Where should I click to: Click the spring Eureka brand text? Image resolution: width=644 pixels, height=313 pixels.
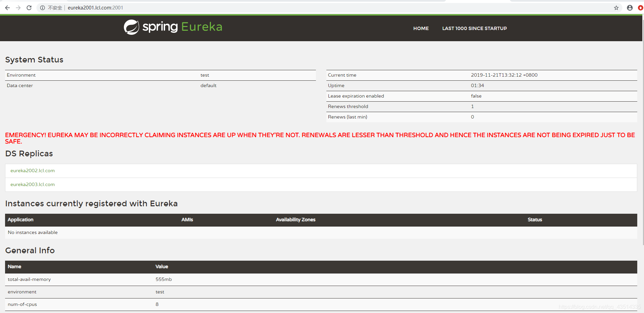(182, 27)
